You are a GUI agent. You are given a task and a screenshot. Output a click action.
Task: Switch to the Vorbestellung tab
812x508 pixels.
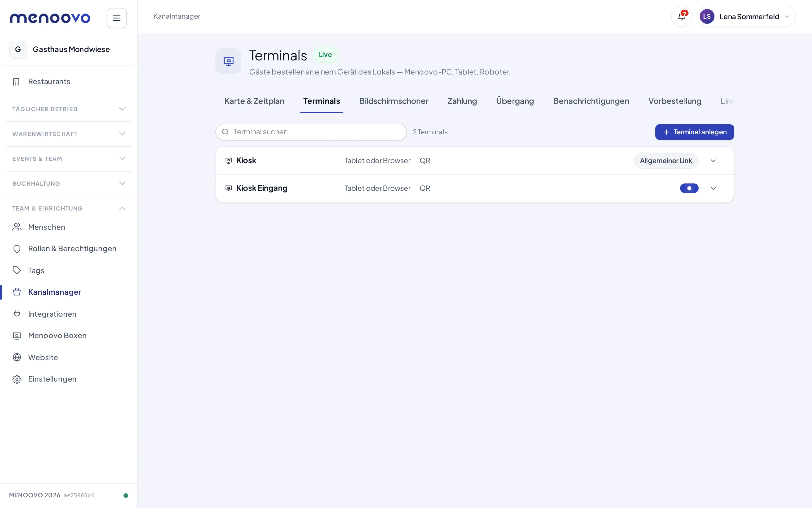click(x=675, y=101)
